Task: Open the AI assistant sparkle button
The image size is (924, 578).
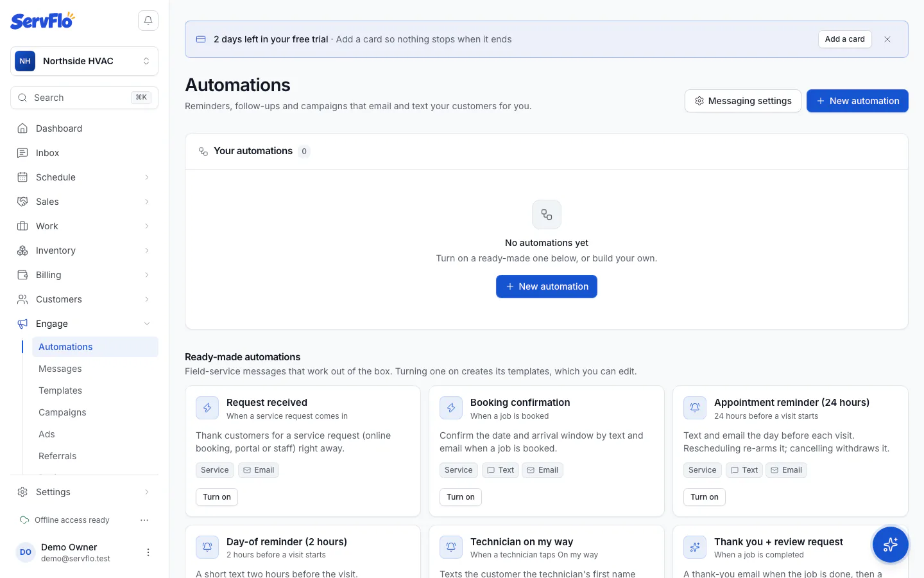Action: (x=891, y=545)
